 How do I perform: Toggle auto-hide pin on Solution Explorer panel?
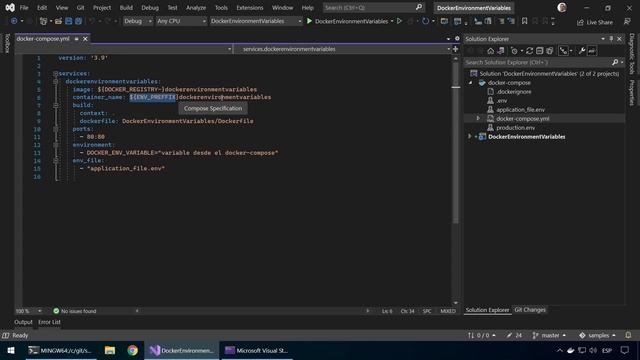pos(611,39)
